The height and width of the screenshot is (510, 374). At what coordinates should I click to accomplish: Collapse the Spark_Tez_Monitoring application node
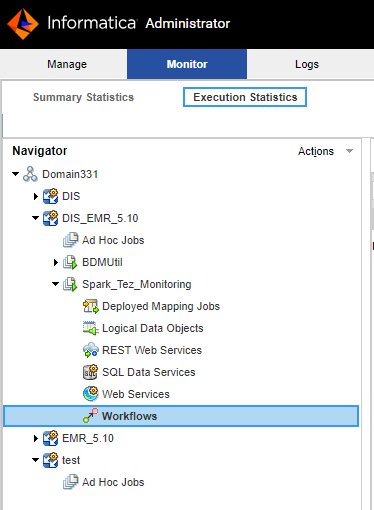click(55, 284)
